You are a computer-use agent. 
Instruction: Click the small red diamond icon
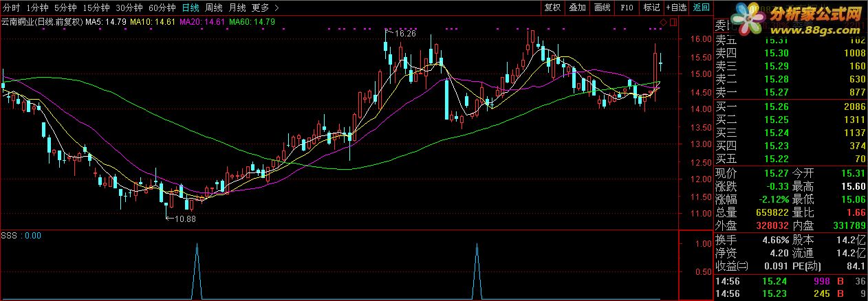coord(662,22)
